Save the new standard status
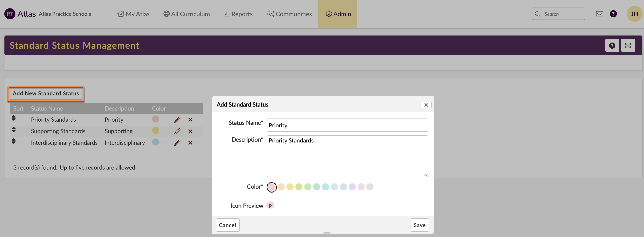644x237 pixels. [x=419, y=225]
